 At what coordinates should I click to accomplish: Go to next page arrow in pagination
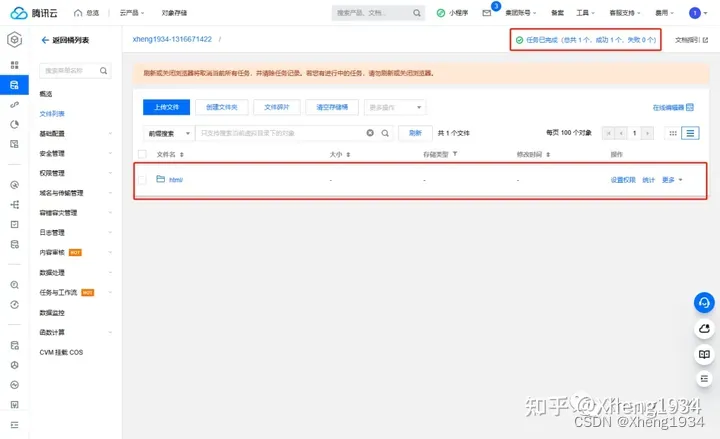pos(647,133)
